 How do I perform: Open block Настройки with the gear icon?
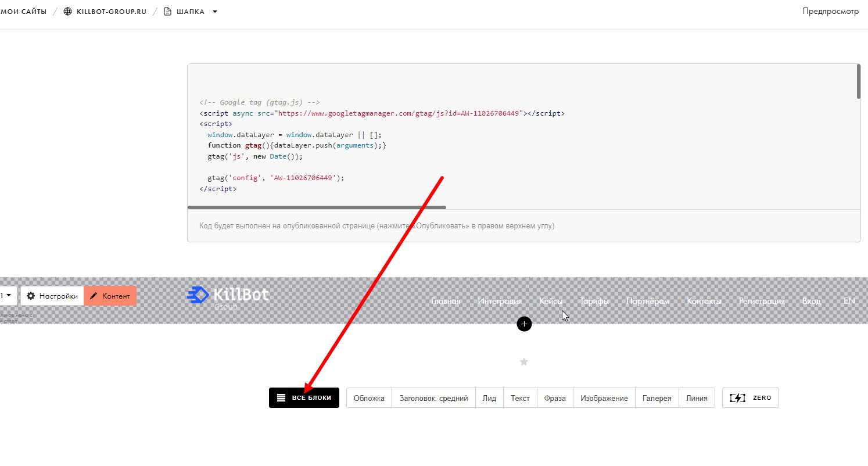(52, 296)
